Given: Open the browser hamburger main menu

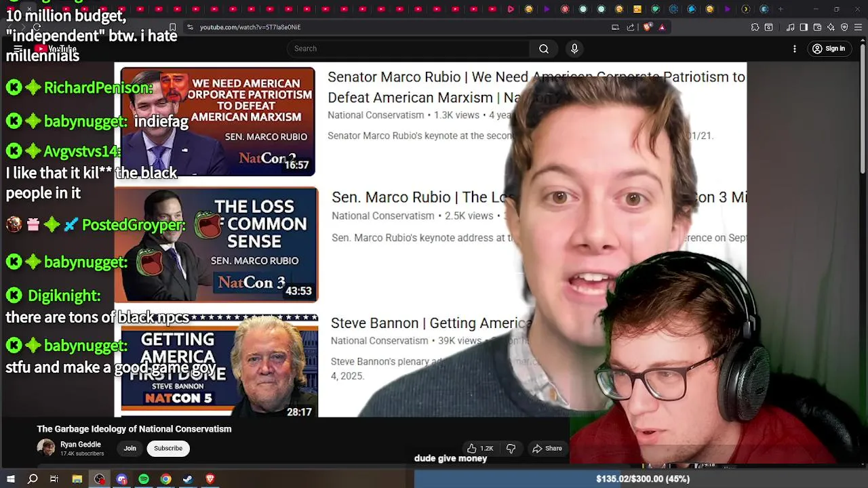Looking at the screenshot, I should 858,27.
